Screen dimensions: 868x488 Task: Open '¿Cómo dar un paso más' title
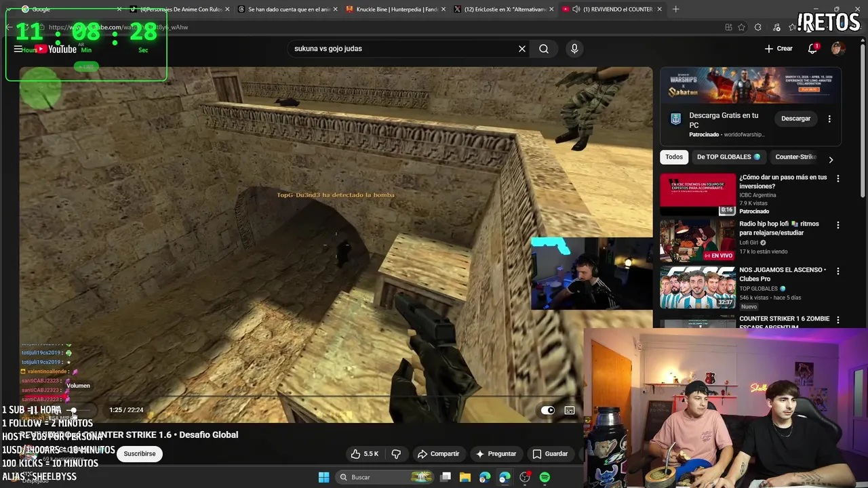(x=783, y=182)
